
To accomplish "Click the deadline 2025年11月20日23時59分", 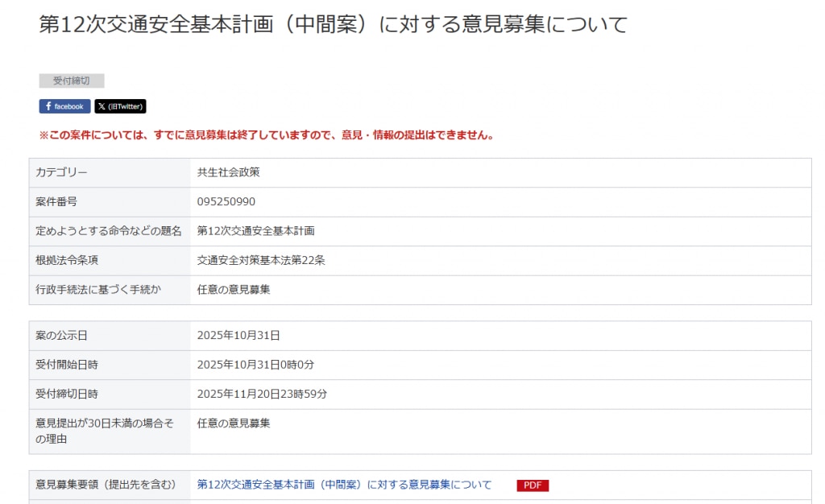I will [262, 394].
